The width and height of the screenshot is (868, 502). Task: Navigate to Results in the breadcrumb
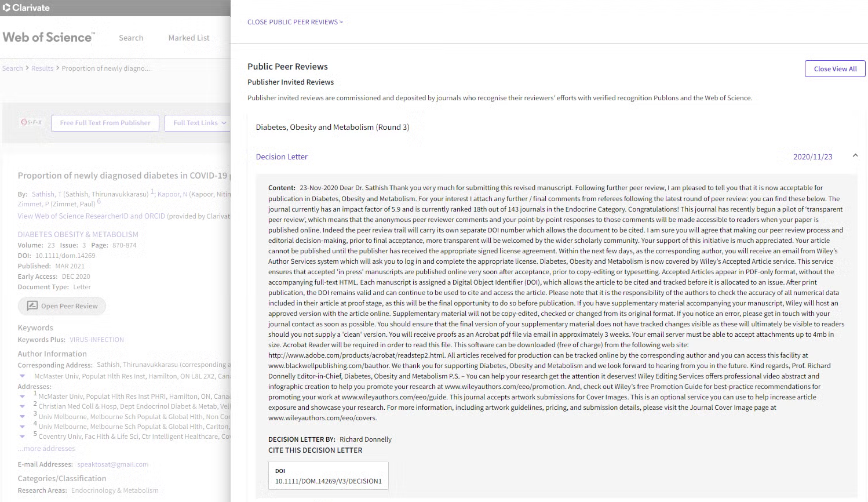(x=42, y=68)
